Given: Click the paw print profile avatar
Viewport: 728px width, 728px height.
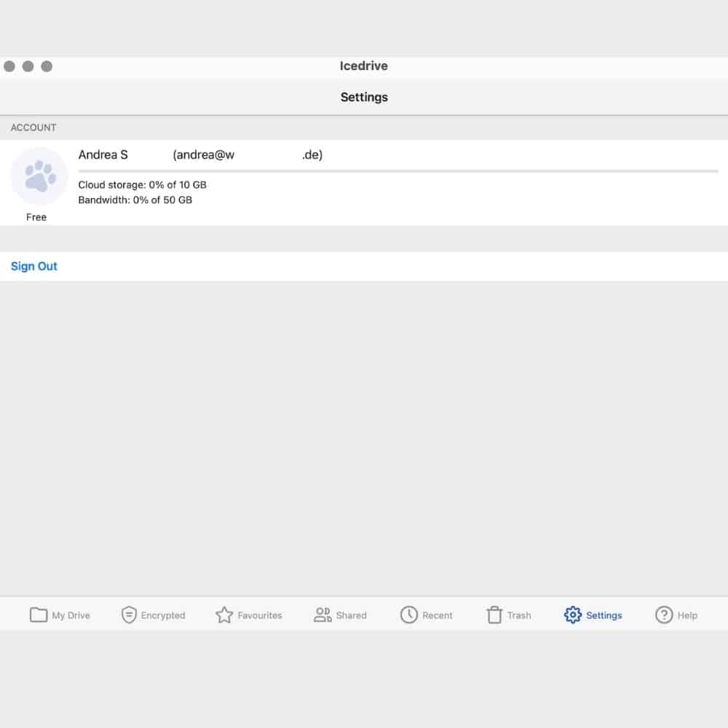Looking at the screenshot, I should [39, 176].
